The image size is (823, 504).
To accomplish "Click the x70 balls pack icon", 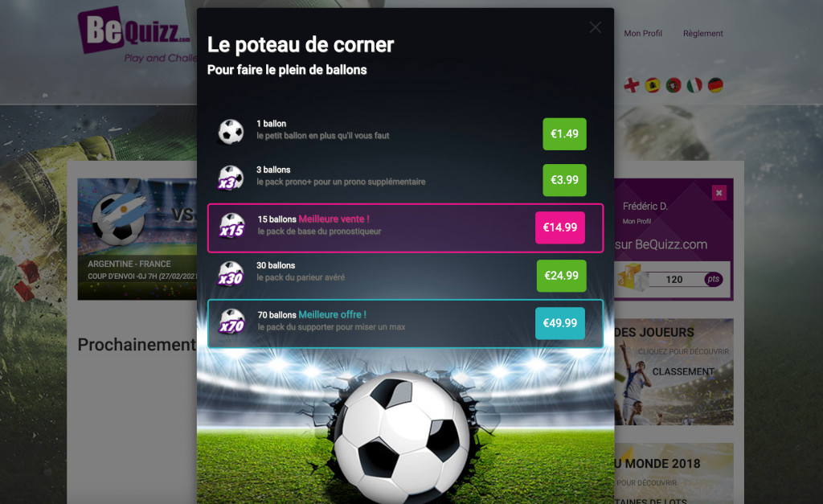I will point(232,322).
